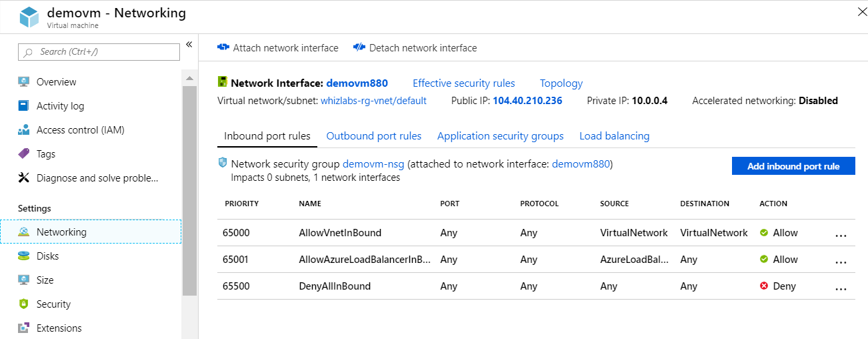The height and width of the screenshot is (339, 868).
Task: Click the AzureLoadBal... source cell
Action: (634, 260)
